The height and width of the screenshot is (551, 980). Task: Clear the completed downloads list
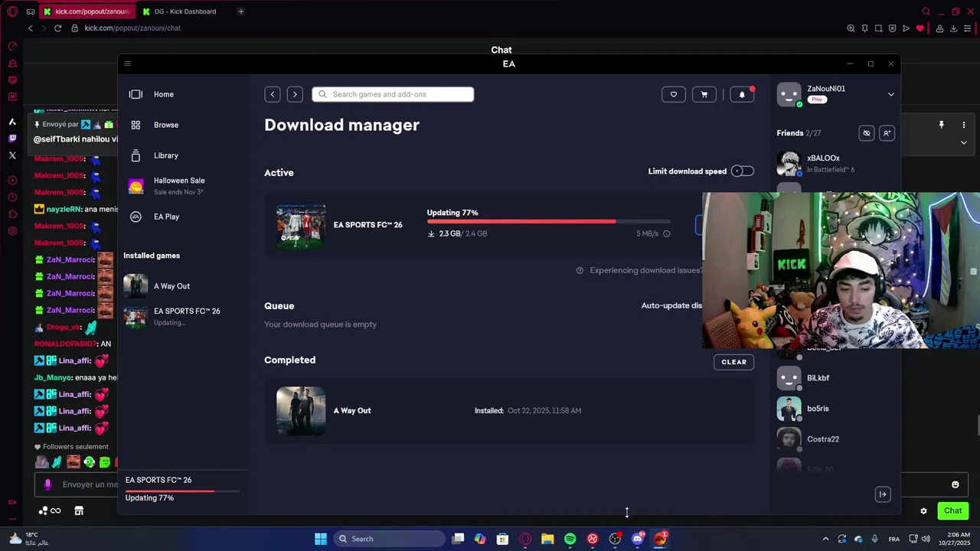point(733,362)
